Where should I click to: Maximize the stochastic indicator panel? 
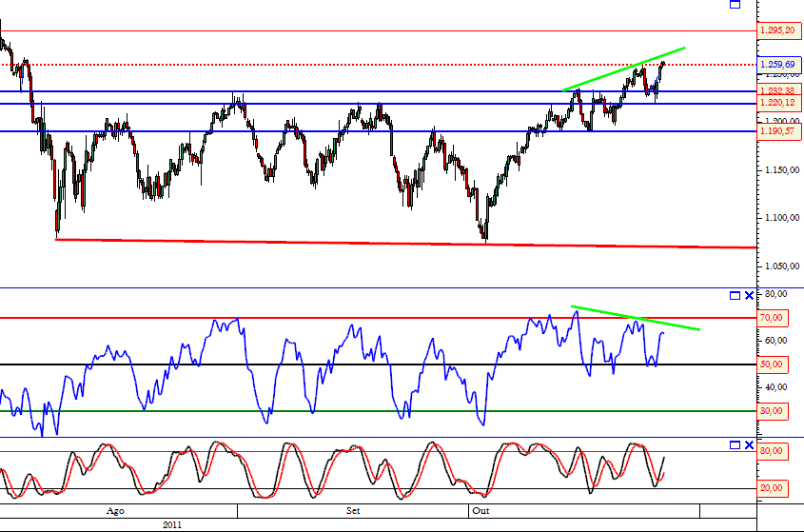(x=735, y=444)
